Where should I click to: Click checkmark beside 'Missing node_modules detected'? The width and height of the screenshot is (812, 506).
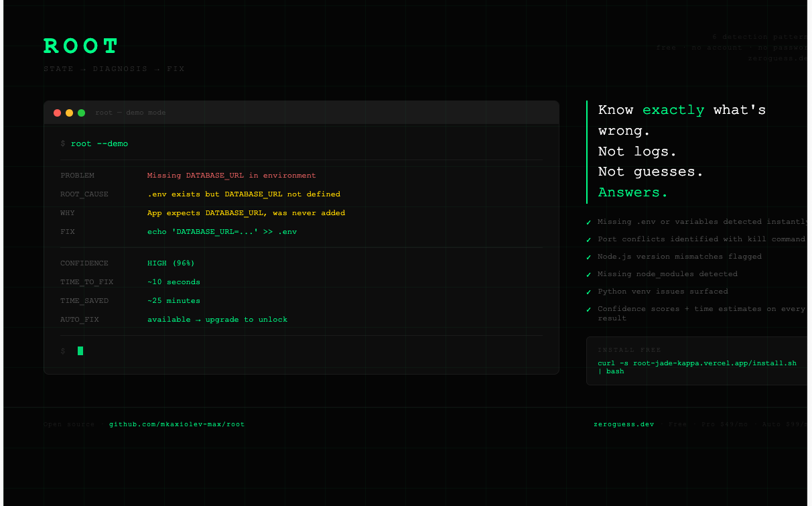coord(589,275)
